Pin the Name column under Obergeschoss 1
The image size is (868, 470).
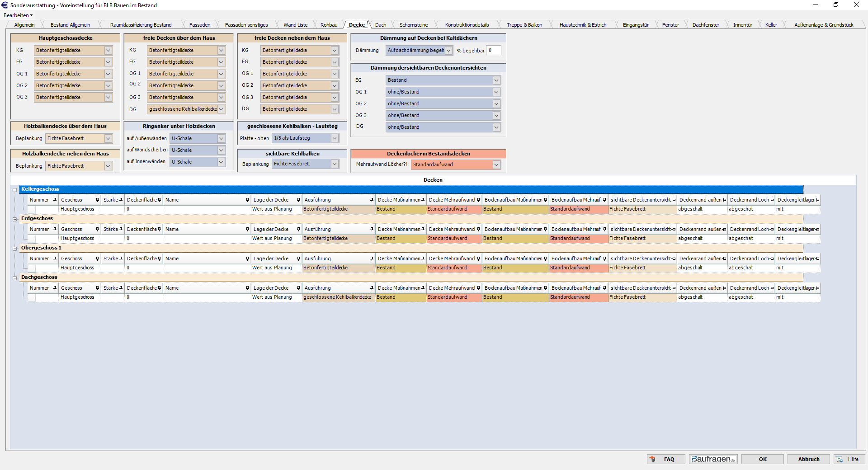247,258
